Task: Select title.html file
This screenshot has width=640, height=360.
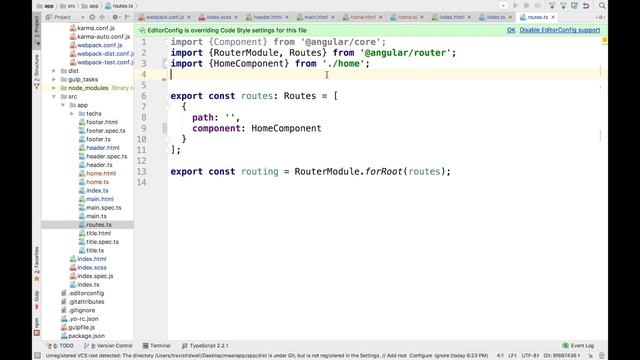Action: coord(95,233)
